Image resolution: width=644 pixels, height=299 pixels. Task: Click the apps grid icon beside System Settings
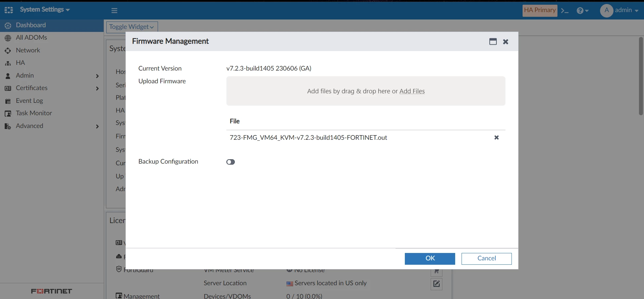tap(9, 10)
